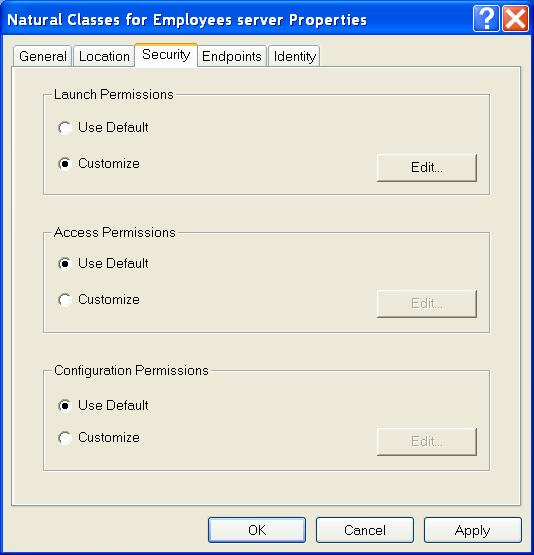Viewport: 534px width, 555px height.
Task: Click the dialog title bar text
Action: click(187, 20)
